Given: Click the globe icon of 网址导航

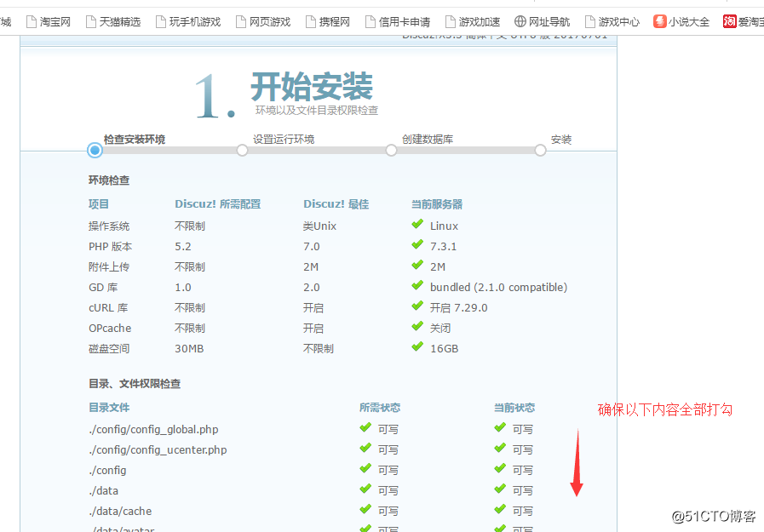Looking at the screenshot, I should pyautogui.click(x=520, y=21).
